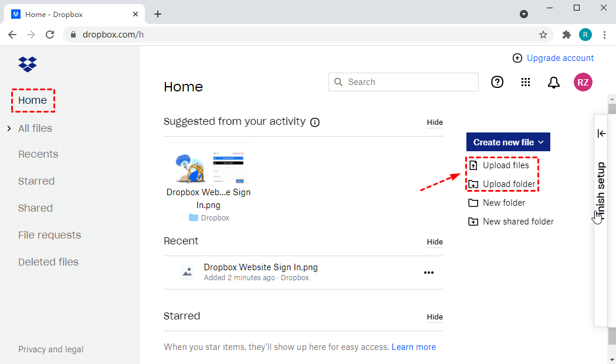Open Recents in sidebar

pyautogui.click(x=38, y=154)
